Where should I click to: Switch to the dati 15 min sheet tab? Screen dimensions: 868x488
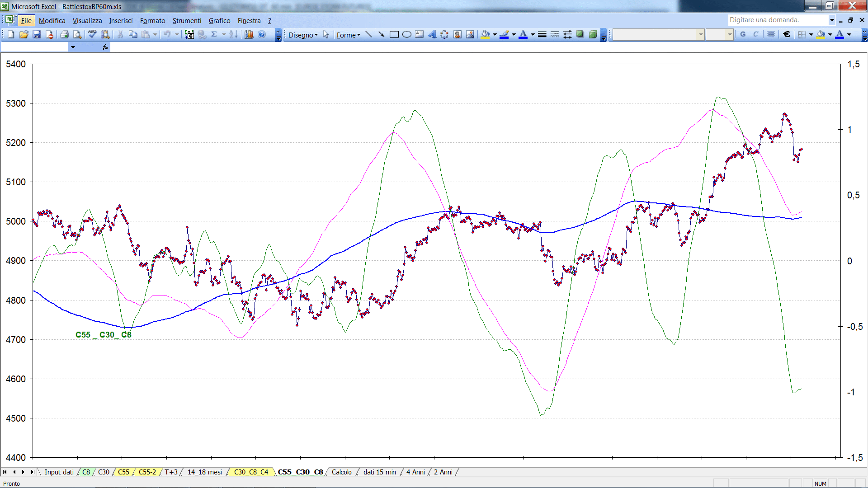pyautogui.click(x=379, y=472)
